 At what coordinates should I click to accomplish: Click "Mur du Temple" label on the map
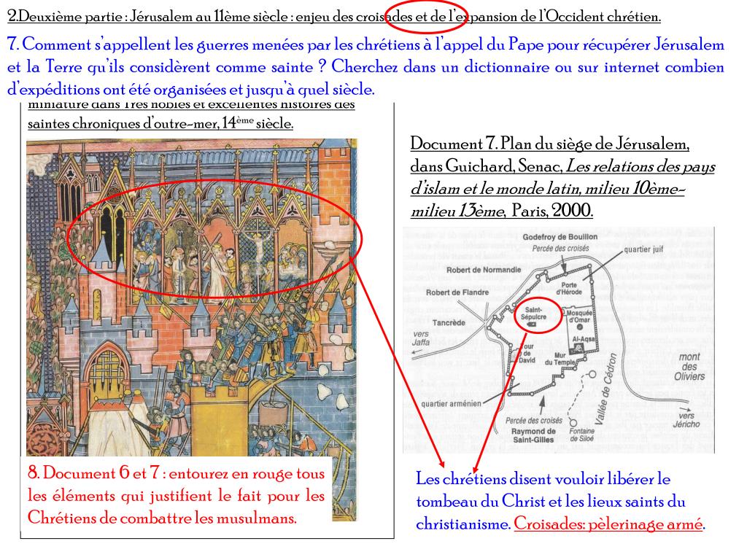(x=560, y=359)
